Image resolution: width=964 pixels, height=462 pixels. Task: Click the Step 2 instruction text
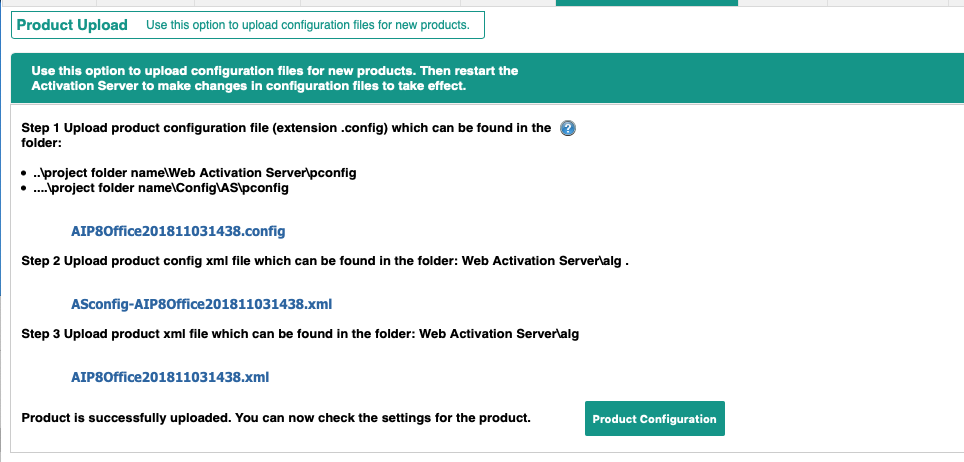(325, 261)
